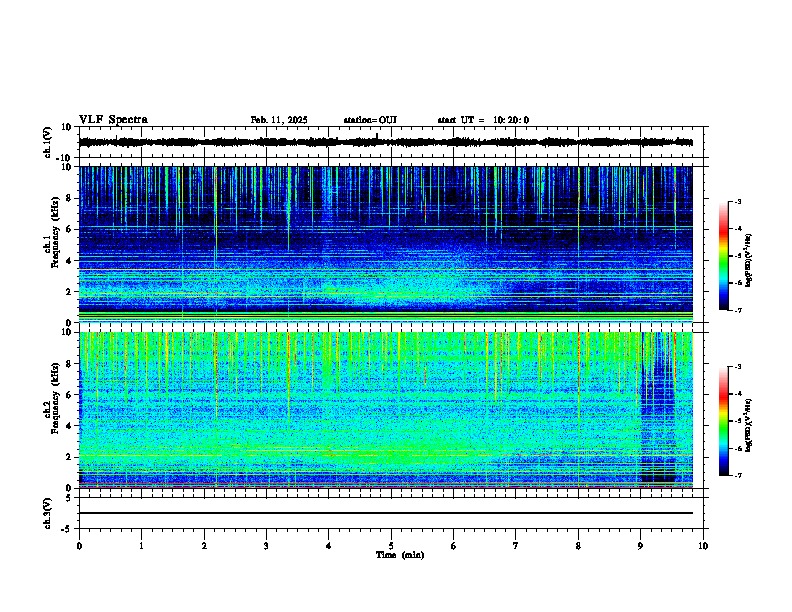Viewport: 792px width, 612px height.
Task: Click the ch.2 "Frequency (kHz)" axis label
Action: click(x=55, y=398)
